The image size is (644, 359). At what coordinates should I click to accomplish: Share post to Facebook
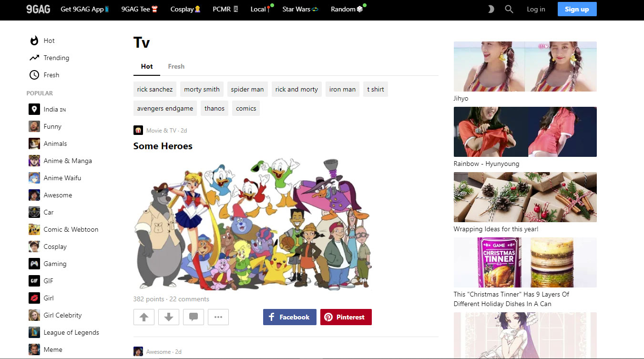tap(290, 317)
